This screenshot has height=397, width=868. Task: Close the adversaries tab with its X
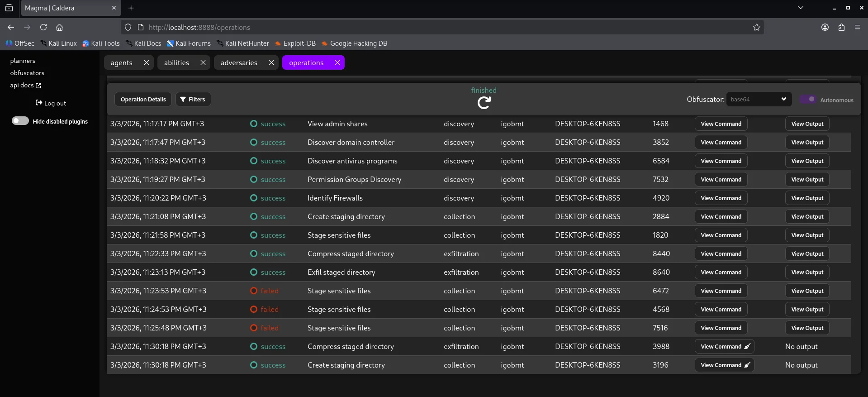click(x=271, y=62)
